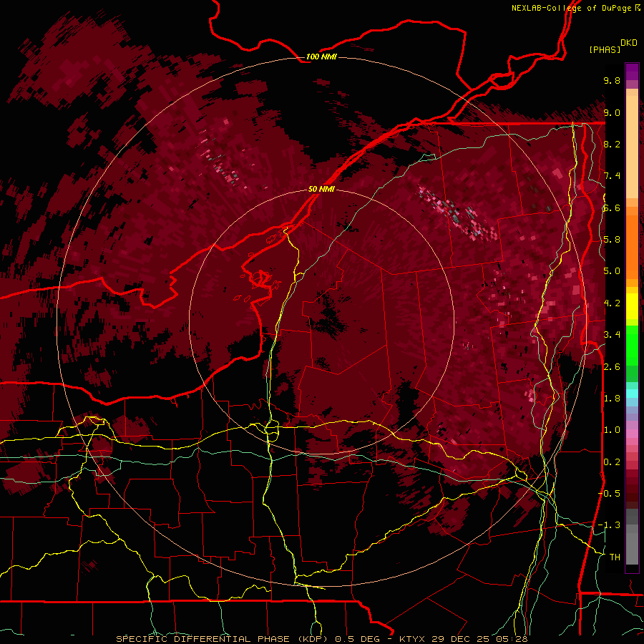Click the 6.6 value on the color scale
644x644 pixels.
[612, 208]
